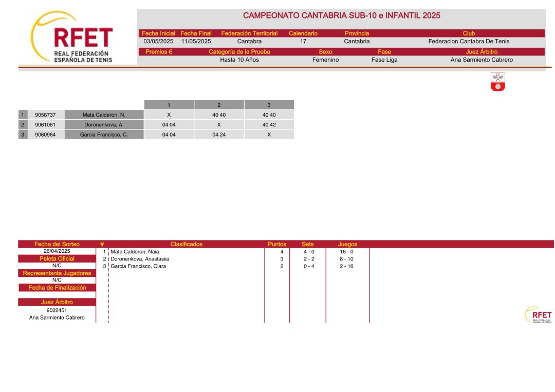
Task: Click license number 9060964
Action: [x=45, y=135]
